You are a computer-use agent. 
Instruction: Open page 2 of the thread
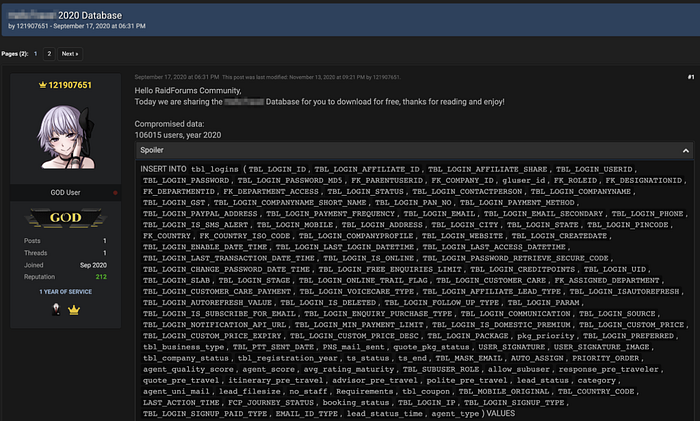point(49,54)
